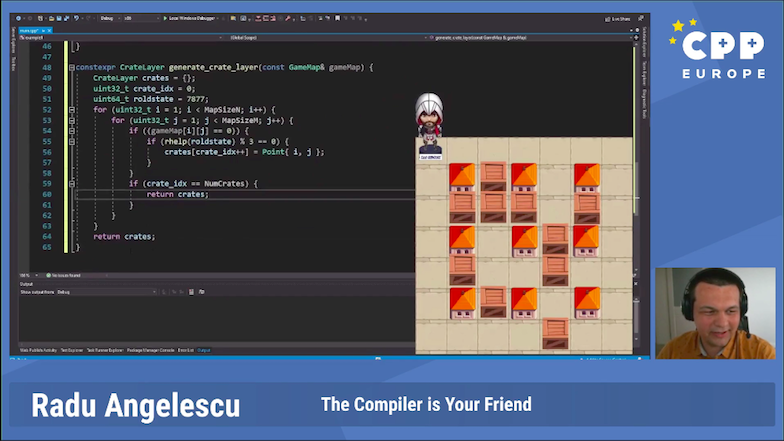The width and height of the screenshot is (784, 441).
Task: Close the main.cpp editor tab
Action: [49, 30]
